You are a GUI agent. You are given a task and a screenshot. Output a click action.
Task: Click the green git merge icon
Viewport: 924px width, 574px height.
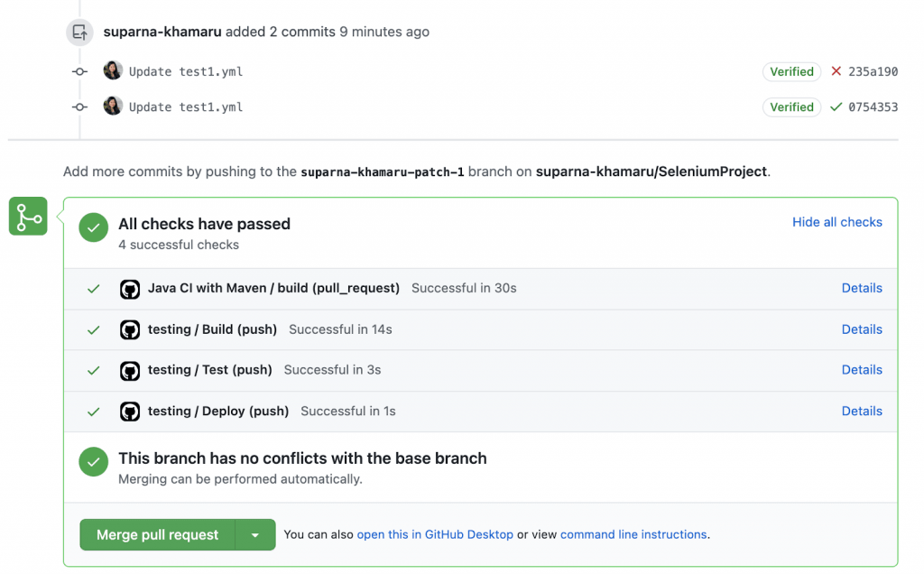[28, 217]
